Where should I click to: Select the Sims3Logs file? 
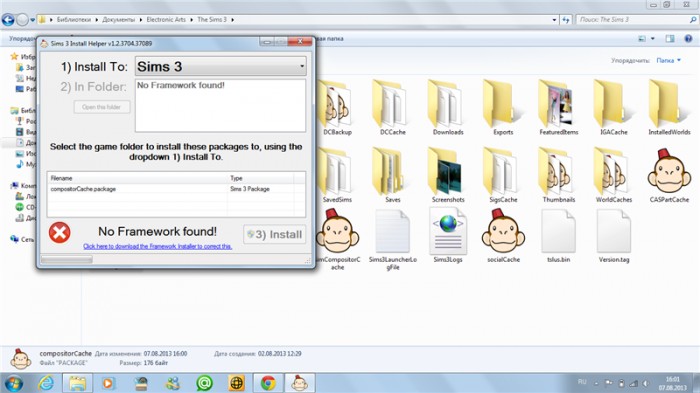448,236
